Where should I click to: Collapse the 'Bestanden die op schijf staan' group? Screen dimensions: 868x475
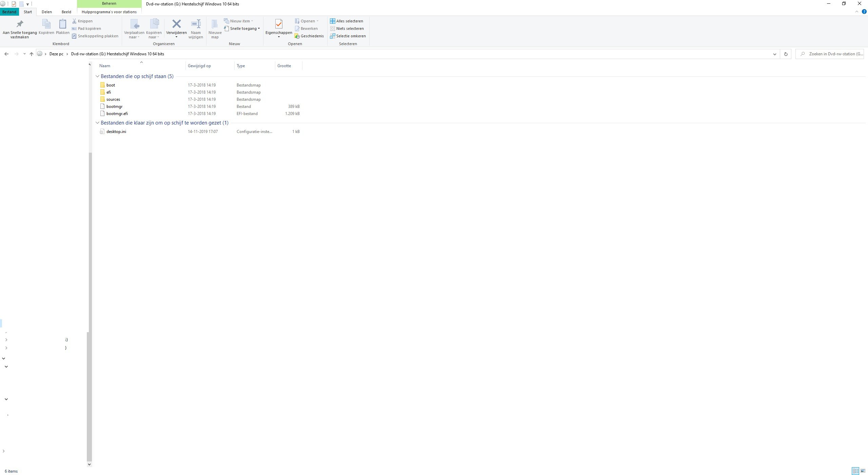(x=97, y=76)
